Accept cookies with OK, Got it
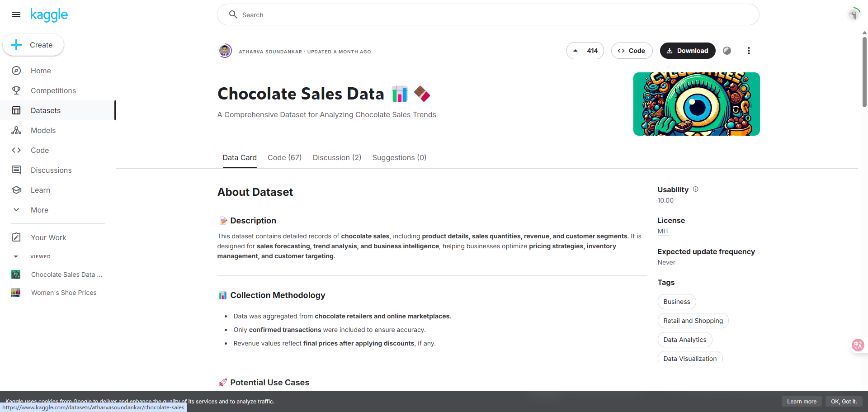This screenshot has height=412, width=868. [x=844, y=402]
